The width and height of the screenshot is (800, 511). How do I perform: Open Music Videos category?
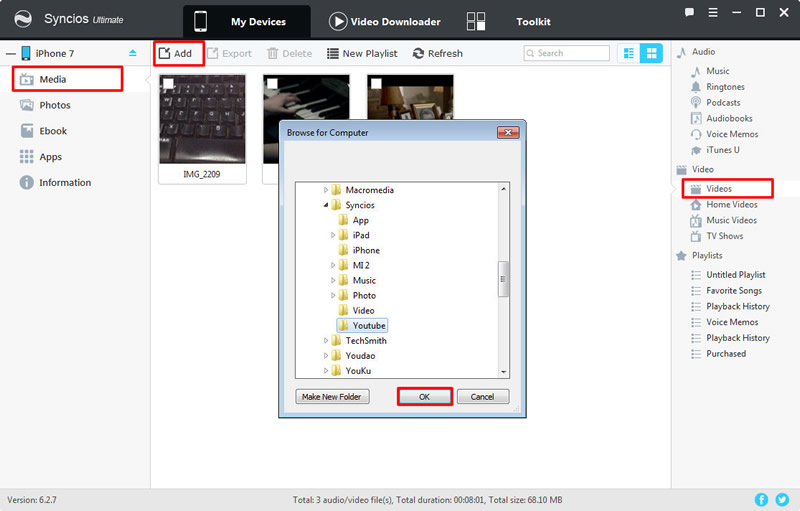point(731,220)
